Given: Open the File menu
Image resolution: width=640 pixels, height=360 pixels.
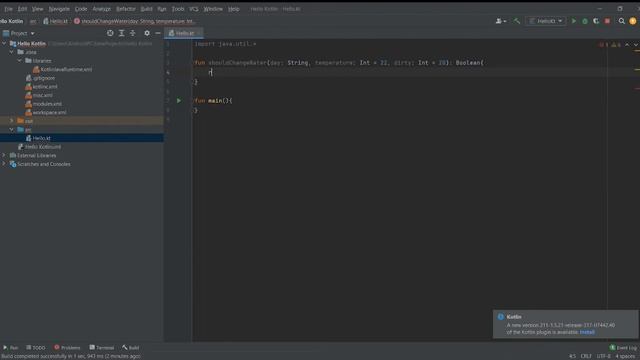Looking at the screenshot, I should point(8,9).
